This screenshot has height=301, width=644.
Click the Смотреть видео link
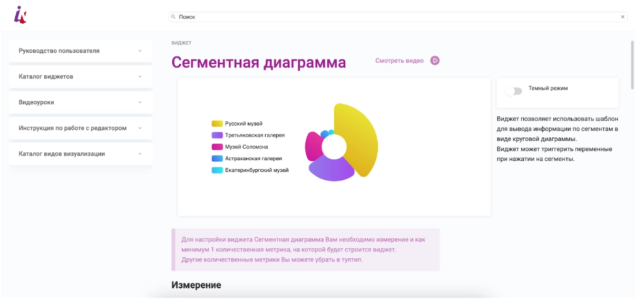coord(399,61)
